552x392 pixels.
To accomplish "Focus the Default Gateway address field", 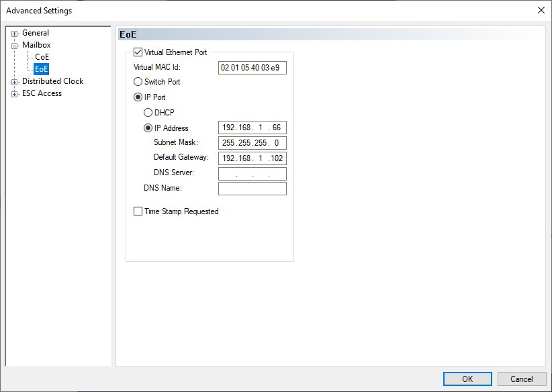I will 252,158.
